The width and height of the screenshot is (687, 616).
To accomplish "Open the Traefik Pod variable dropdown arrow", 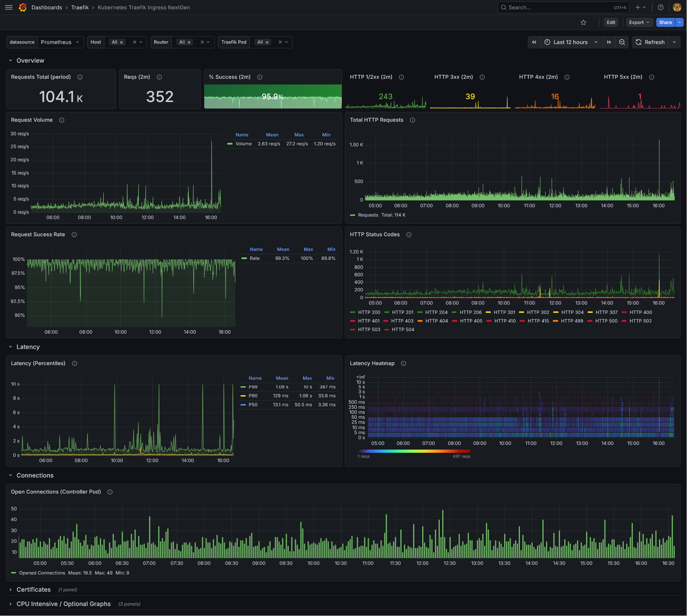I will (287, 42).
